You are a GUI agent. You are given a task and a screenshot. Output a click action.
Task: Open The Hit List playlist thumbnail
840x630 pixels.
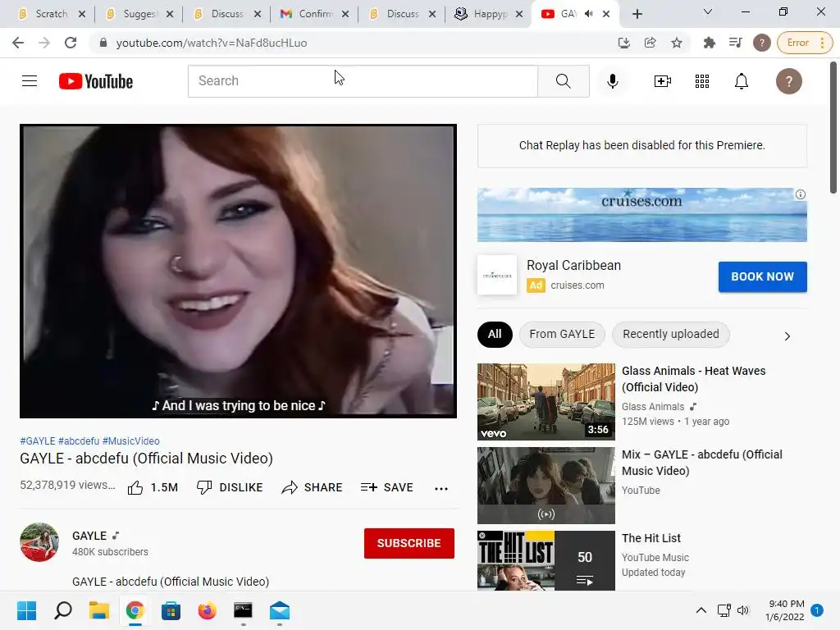click(x=546, y=560)
